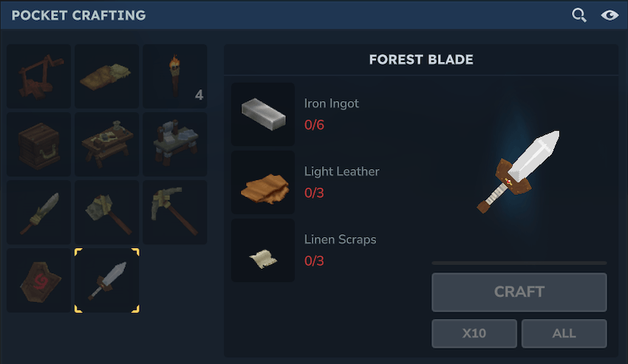Select the stone axe recipe

(107, 212)
